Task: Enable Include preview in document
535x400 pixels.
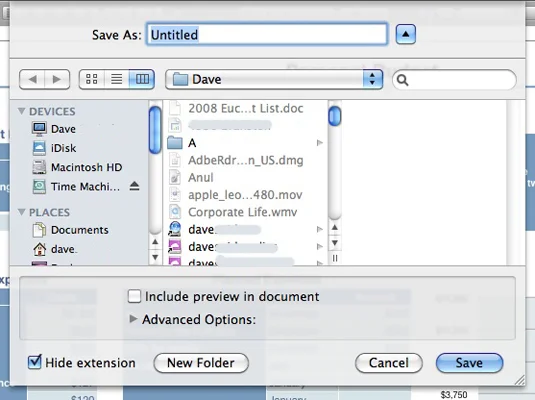Action: (x=134, y=296)
